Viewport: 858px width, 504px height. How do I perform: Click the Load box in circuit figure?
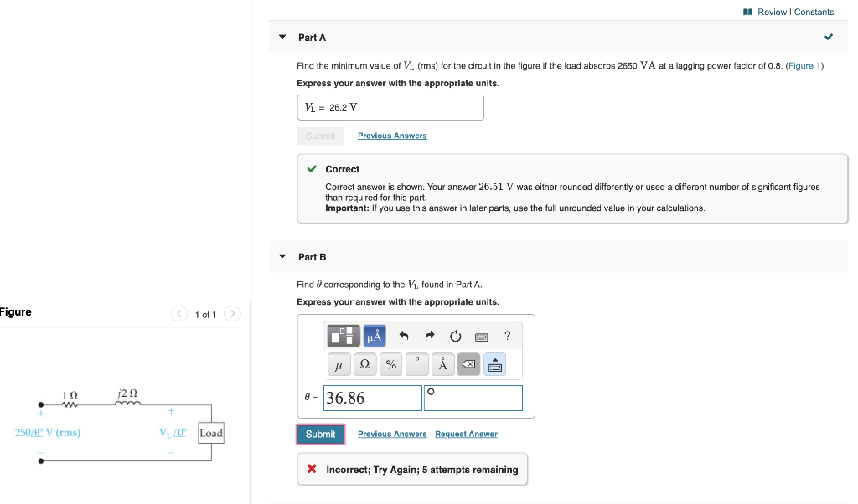[211, 433]
